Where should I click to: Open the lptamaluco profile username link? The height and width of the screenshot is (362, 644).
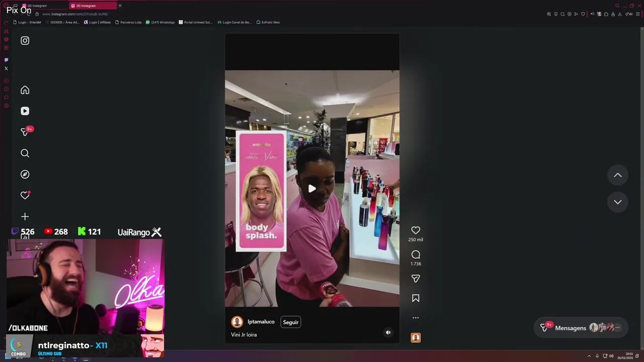pos(261,322)
